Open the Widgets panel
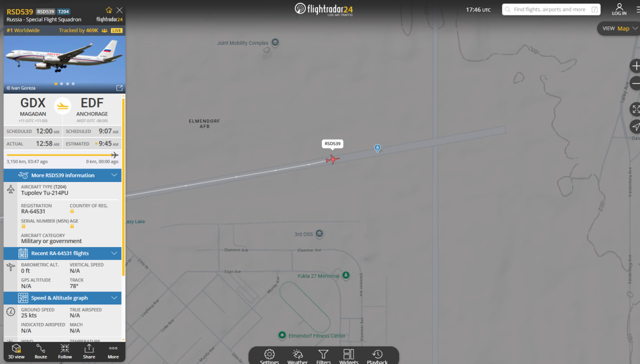The height and width of the screenshot is (364, 640). tap(349, 356)
